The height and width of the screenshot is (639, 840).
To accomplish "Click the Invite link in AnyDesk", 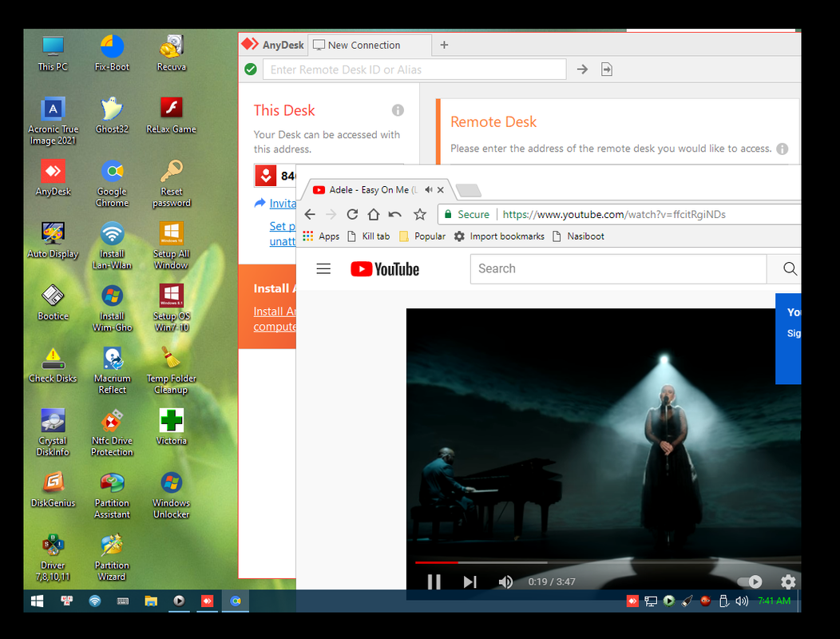I will click(x=283, y=203).
